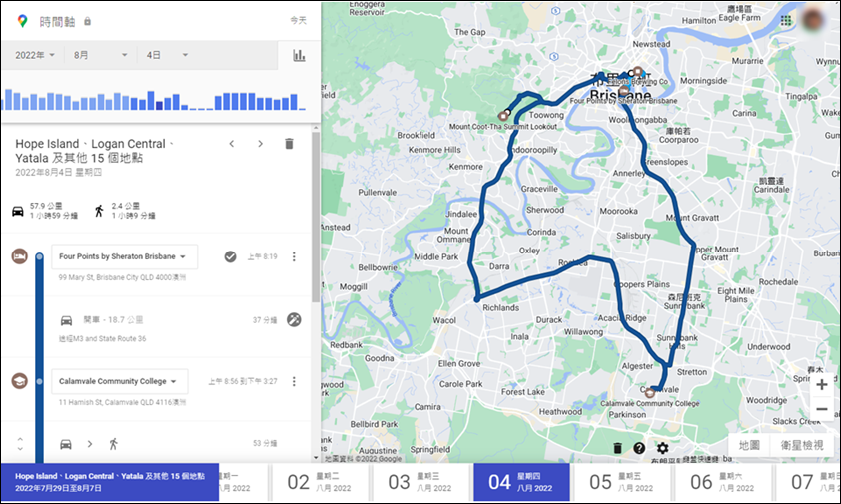Screen dimensions: 841x504
Task: Click the address 99 Mary St, Brisbane City
Action: (x=122, y=277)
